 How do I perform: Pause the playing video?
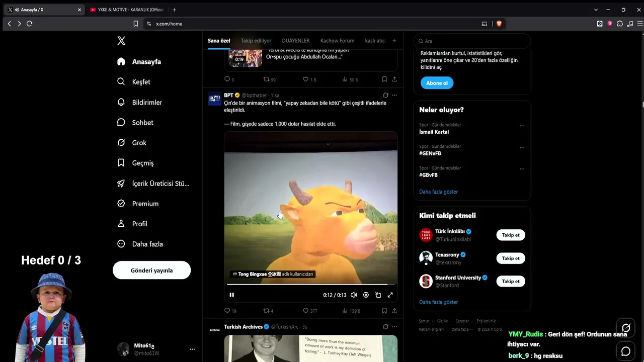[231, 295]
